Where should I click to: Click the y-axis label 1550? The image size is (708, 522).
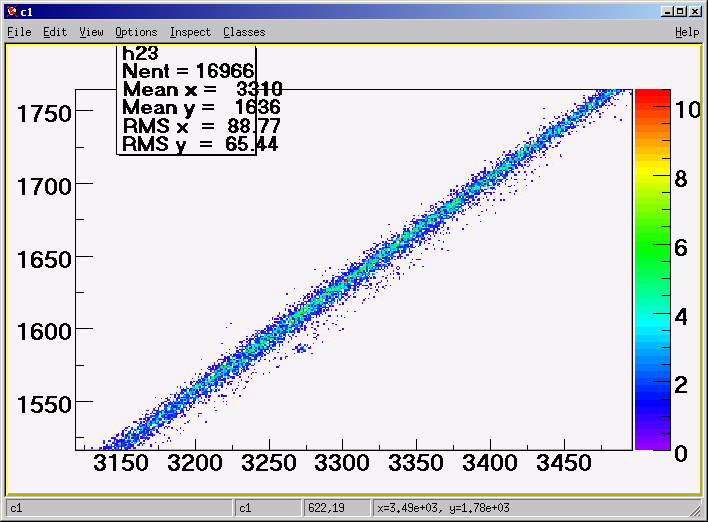point(44,405)
